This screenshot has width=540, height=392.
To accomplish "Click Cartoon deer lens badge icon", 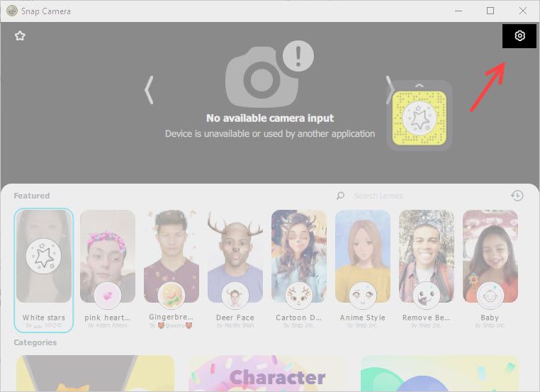I will pos(298,296).
